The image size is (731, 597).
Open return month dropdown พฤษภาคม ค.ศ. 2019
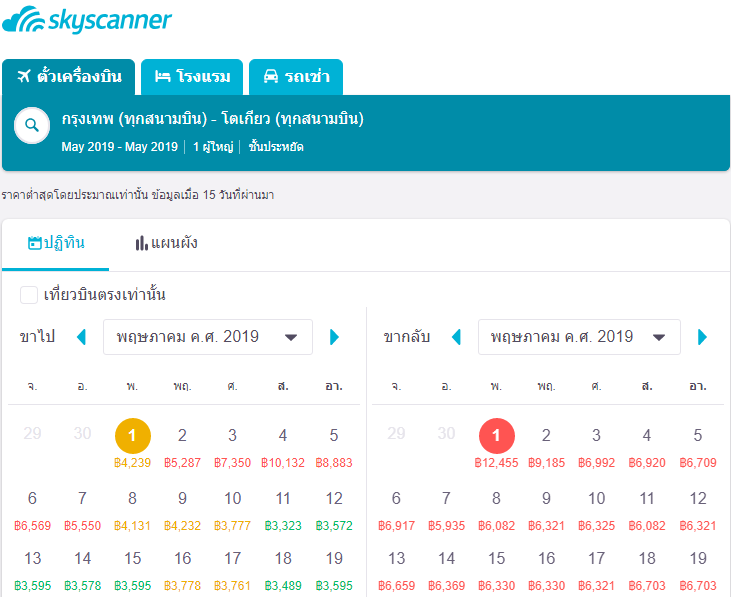pyautogui.click(x=579, y=337)
